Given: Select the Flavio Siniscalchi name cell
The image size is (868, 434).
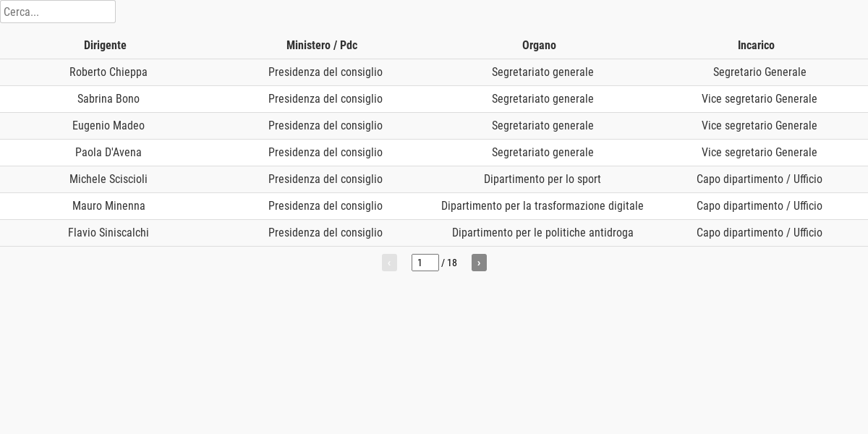Looking at the screenshot, I should point(109,233).
